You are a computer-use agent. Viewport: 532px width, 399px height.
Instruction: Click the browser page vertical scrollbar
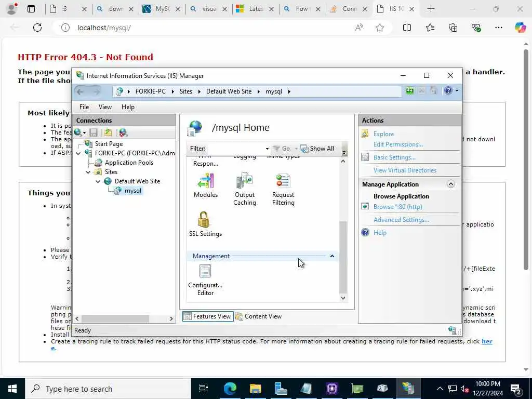526,159
